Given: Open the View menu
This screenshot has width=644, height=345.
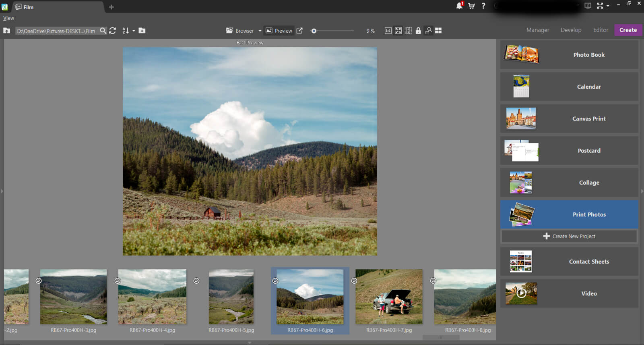Looking at the screenshot, I should tap(8, 18).
